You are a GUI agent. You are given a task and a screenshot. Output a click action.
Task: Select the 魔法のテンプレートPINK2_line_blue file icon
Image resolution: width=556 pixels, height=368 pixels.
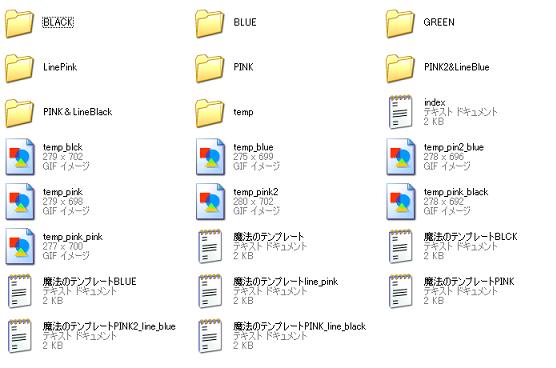(x=20, y=336)
